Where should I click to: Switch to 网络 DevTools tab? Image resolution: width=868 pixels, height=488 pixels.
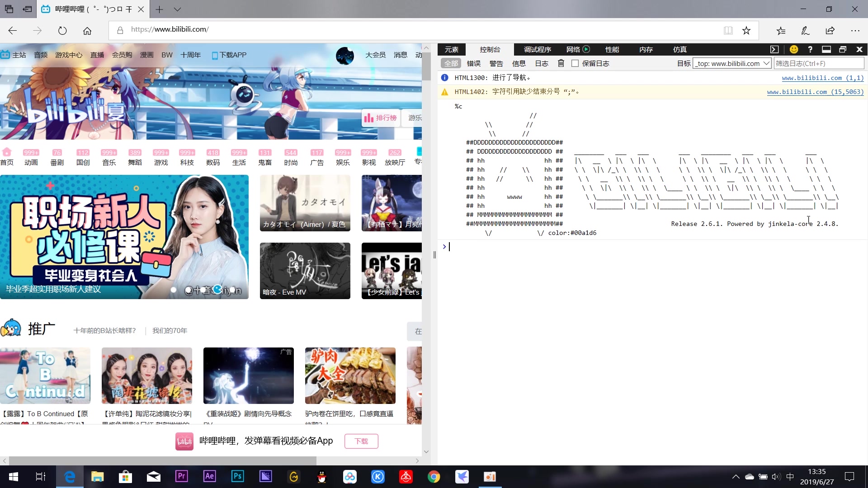tap(573, 49)
